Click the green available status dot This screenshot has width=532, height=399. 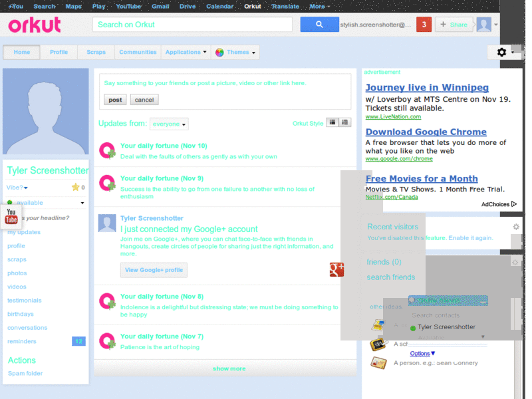click(10, 202)
